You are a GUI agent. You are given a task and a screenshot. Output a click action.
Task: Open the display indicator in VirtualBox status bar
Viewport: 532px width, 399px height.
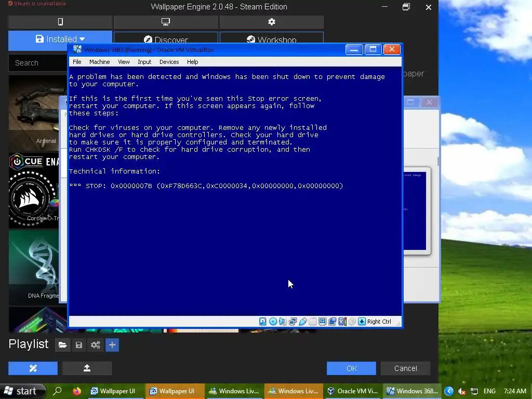(x=322, y=321)
